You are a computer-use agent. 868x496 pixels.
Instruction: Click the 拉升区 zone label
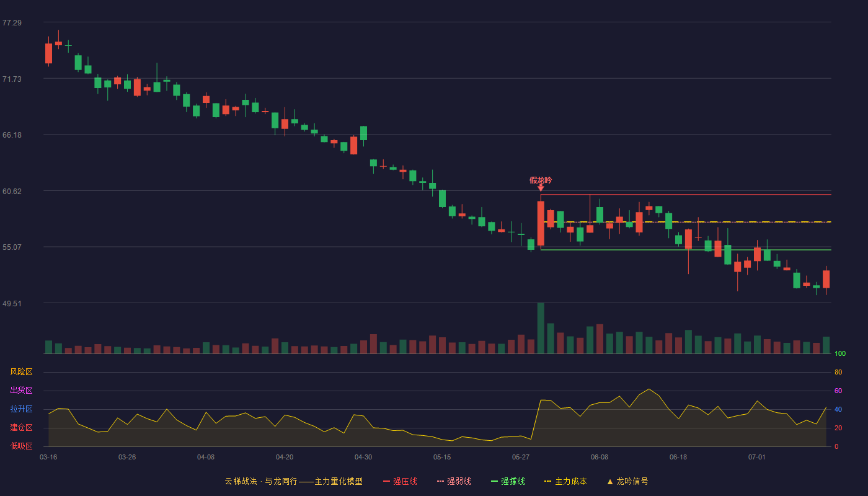(21, 409)
